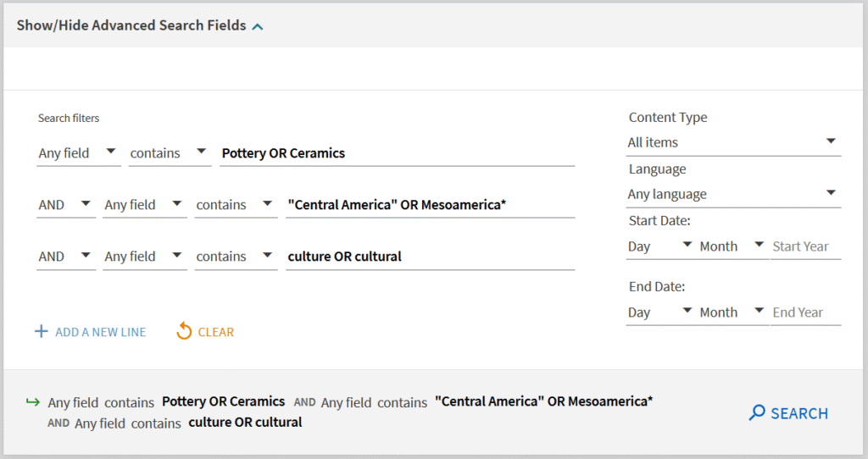Open the Start Date Month dropdown
868x459 pixels.
coord(732,246)
